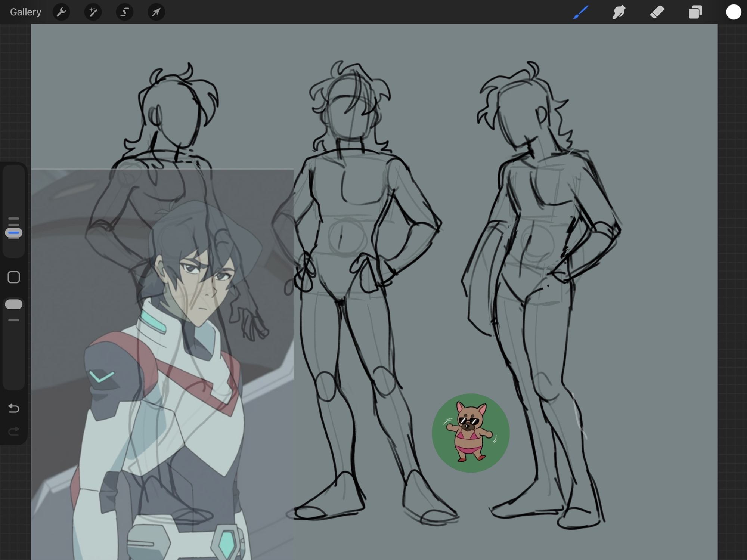Select the Eraser tool
Screen dimensions: 747x560
[x=657, y=12]
